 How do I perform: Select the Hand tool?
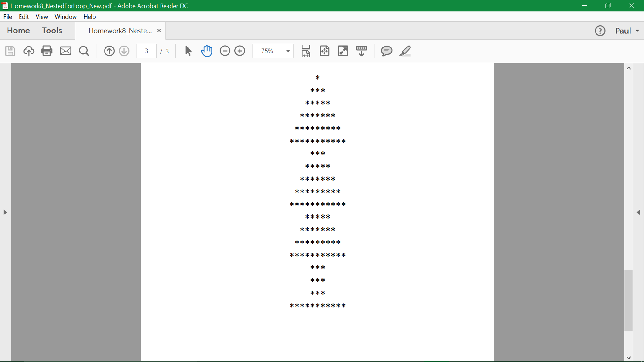coord(207,51)
